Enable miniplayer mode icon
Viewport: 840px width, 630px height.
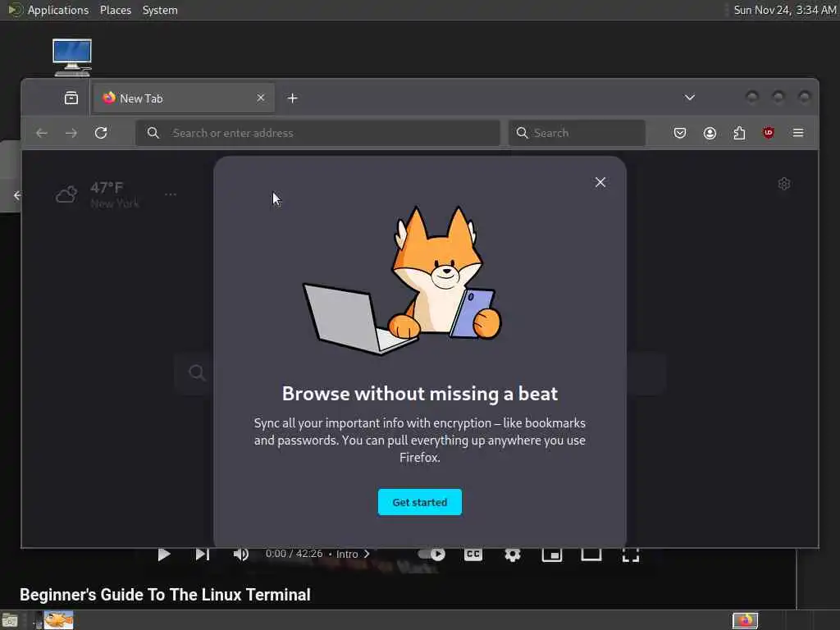(x=552, y=555)
